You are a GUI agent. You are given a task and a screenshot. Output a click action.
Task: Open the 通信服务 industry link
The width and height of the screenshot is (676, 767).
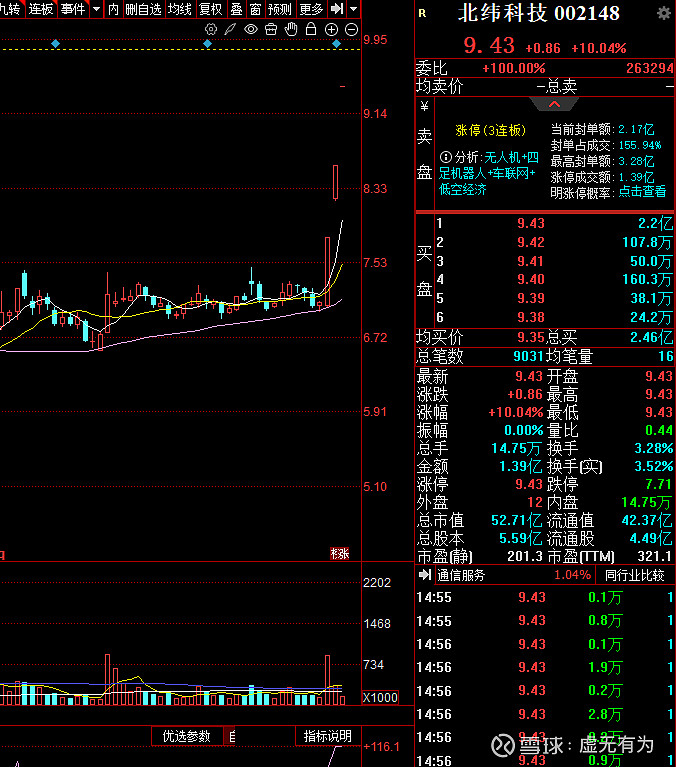tap(461, 575)
